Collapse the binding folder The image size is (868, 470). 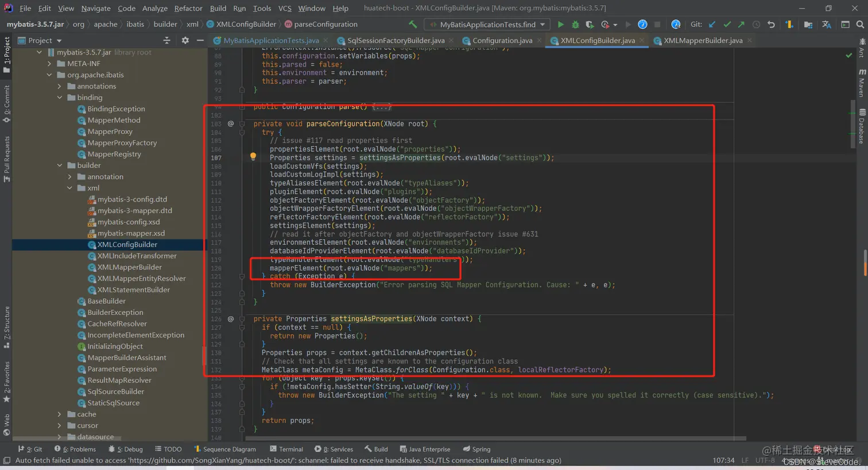tap(59, 98)
